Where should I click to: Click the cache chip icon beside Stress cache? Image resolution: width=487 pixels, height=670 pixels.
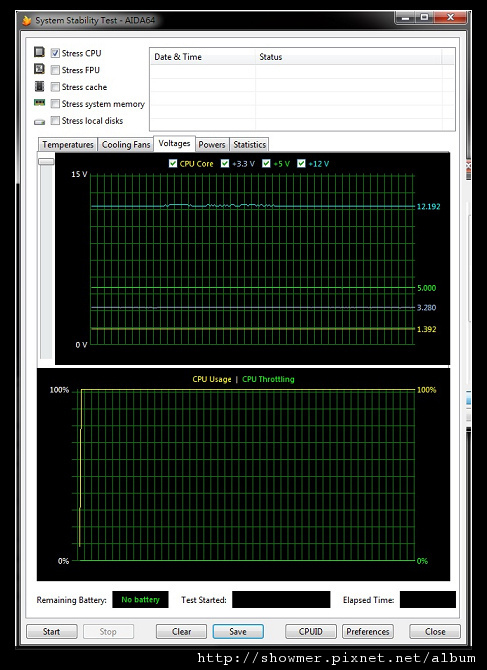coord(39,86)
